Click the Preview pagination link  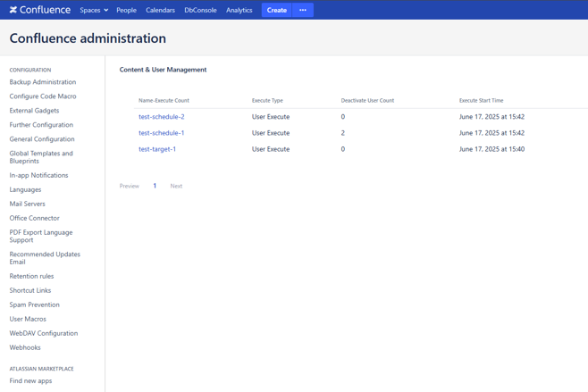130,186
